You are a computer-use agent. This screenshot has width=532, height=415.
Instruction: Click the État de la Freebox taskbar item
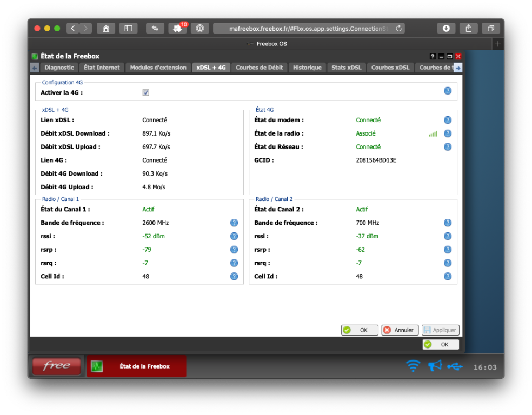137,366
